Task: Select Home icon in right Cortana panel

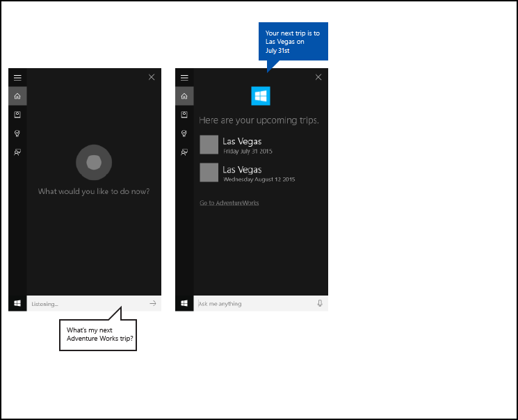Action: [184, 96]
